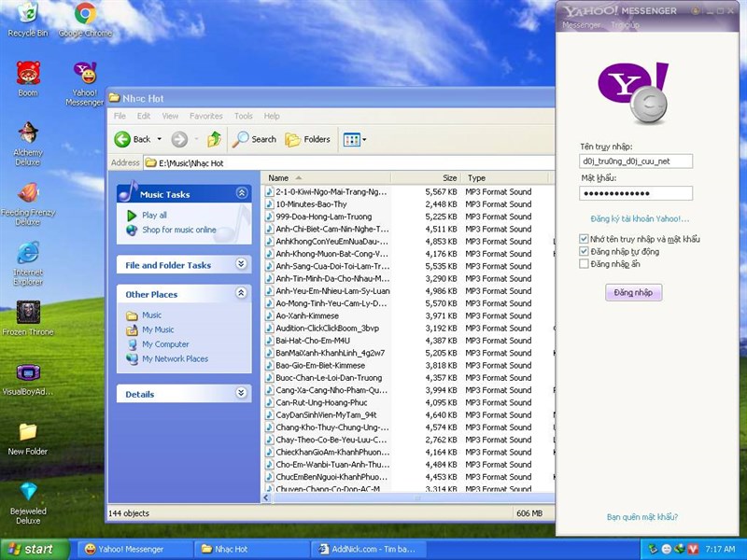Launch Bejeweled Deluxe from the desktop
Image resolution: width=747 pixels, height=560 pixels.
click(28, 503)
